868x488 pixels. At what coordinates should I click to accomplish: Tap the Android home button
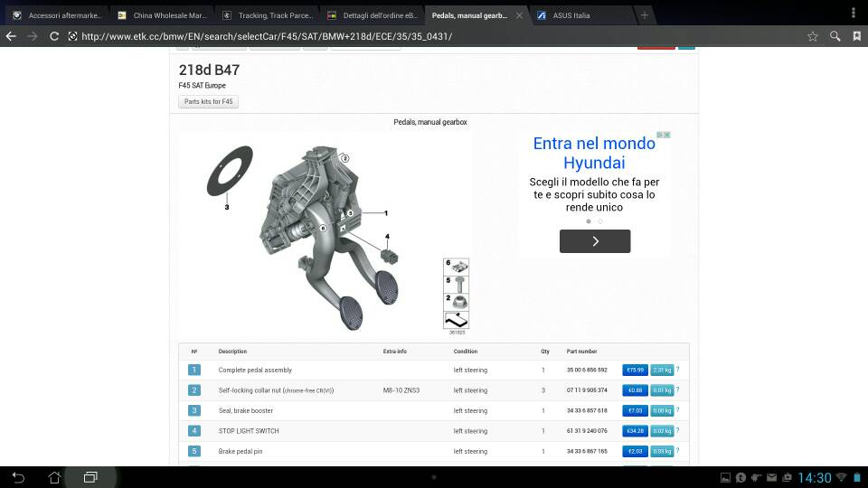54,477
